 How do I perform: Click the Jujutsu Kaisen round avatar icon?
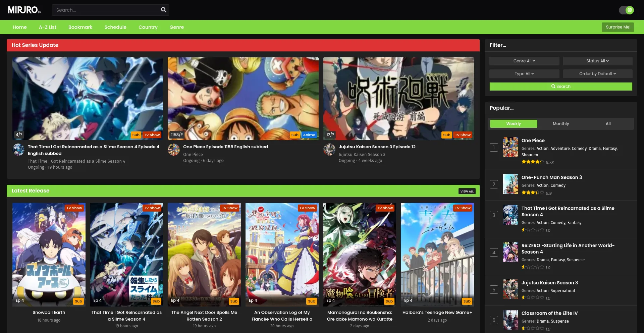tap(329, 150)
